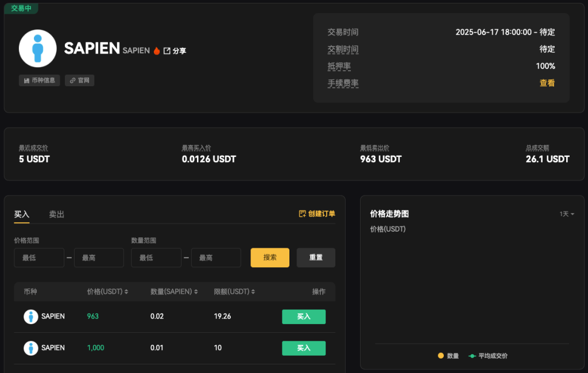The width and height of the screenshot is (588, 373).
Task: Click 查看 next to 手续费率
Action: tap(547, 83)
